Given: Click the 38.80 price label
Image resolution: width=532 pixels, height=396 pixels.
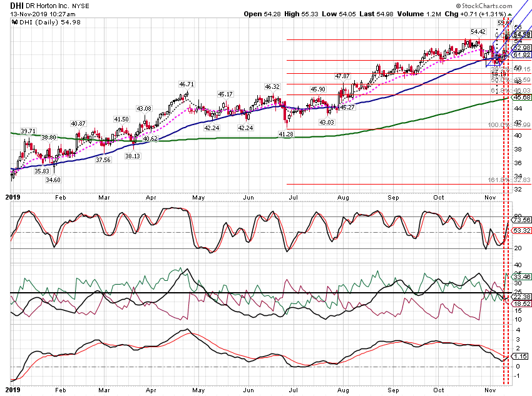Looking at the screenshot, I should pos(49,137).
